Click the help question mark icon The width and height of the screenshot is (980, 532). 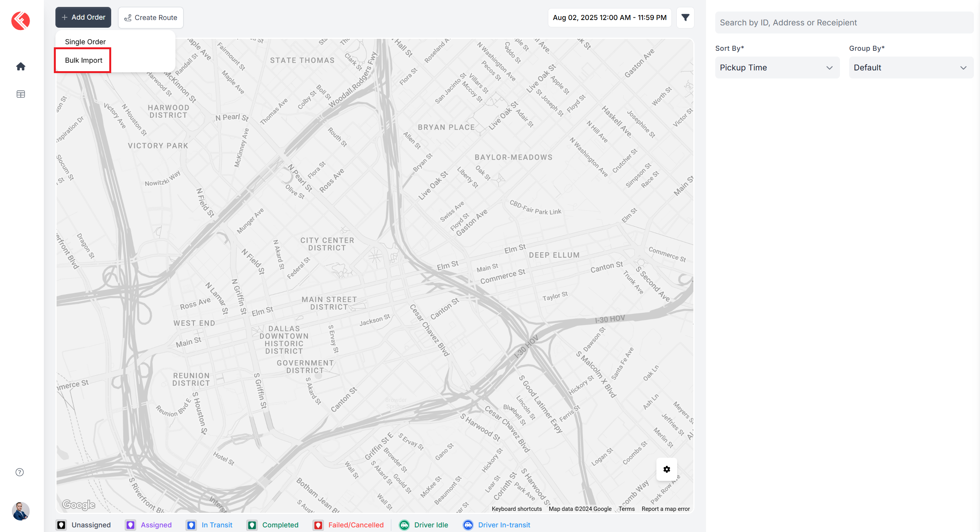[20, 472]
